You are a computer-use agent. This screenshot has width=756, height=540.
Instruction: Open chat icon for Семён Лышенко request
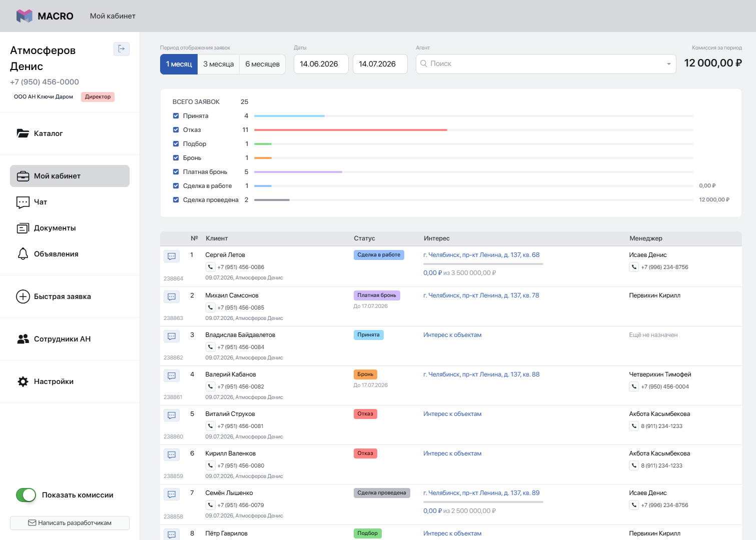tap(172, 494)
